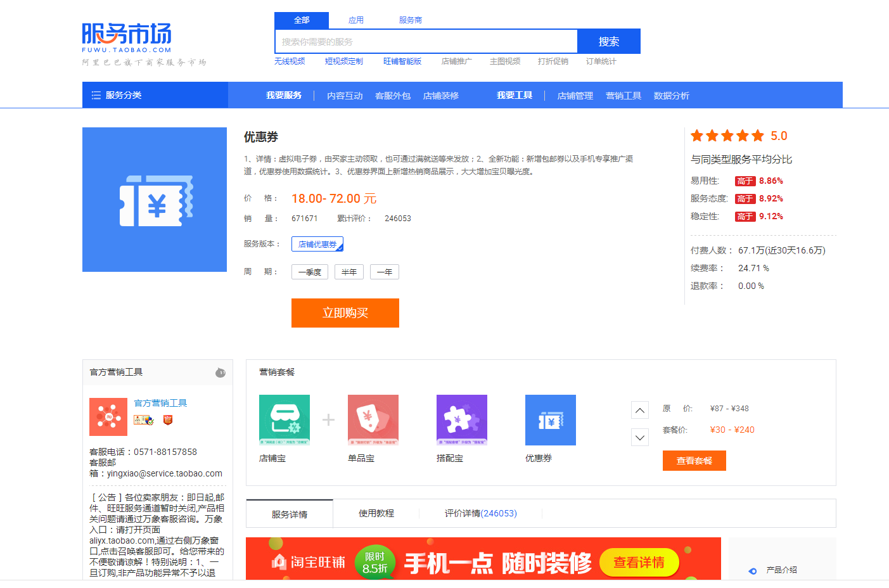Open the 无线视频 hot search link

[290, 61]
